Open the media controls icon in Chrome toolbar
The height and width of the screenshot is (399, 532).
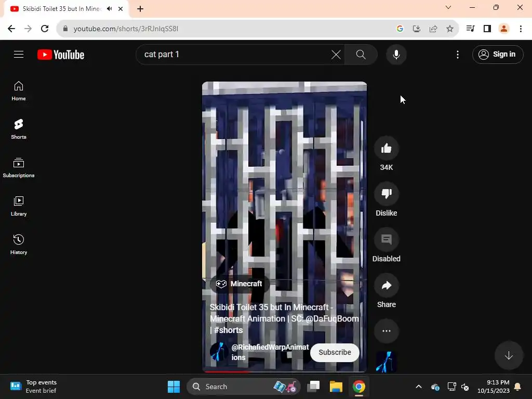pyautogui.click(x=471, y=29)
